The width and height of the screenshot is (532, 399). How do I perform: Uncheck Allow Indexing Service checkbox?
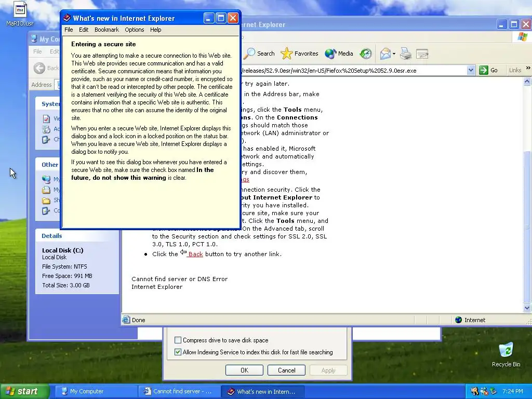click(x=178, y=352)
